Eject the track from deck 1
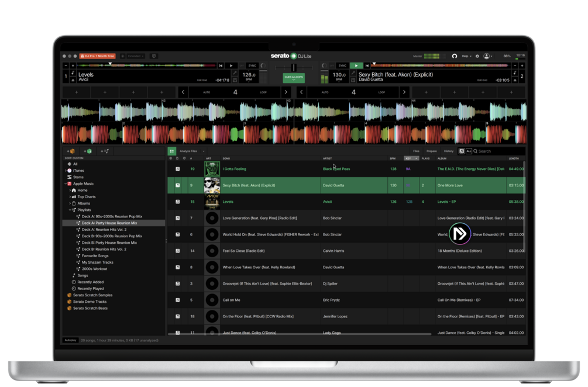588x387 pixels. 73,80
